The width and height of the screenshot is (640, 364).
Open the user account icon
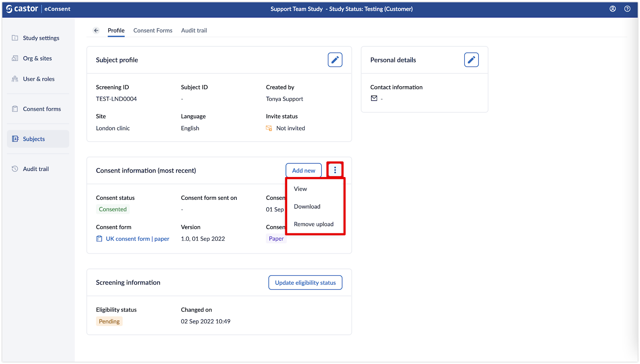[612, 9]
